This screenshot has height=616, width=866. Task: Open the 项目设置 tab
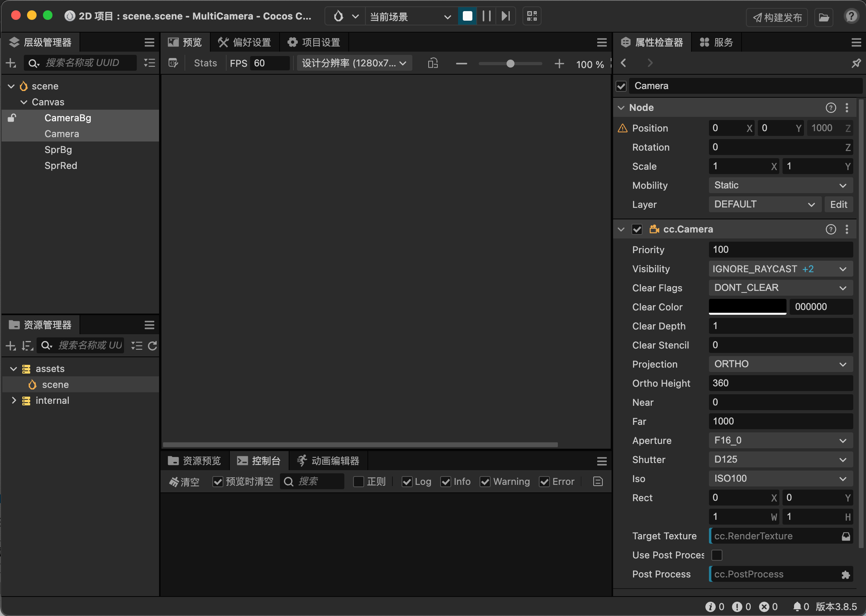[x=314, y=43]
